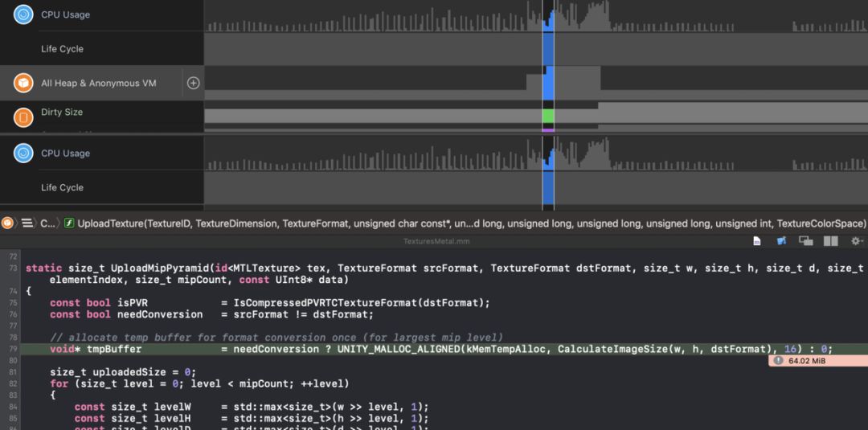Open the gear settings menu in source toolbar
Screen dimensions: 868x430
pyautogui.click(x=857, y=241)
